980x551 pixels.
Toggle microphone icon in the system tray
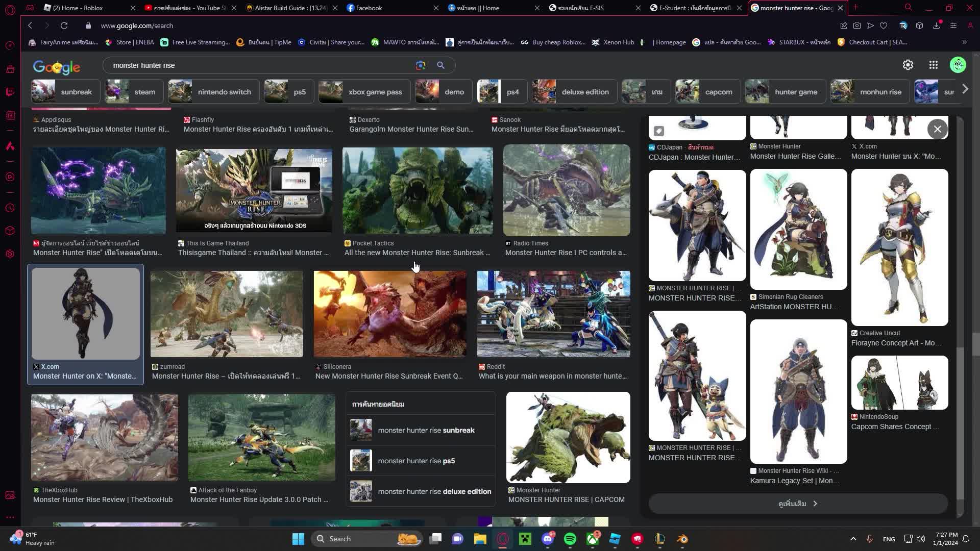[869, 539]
